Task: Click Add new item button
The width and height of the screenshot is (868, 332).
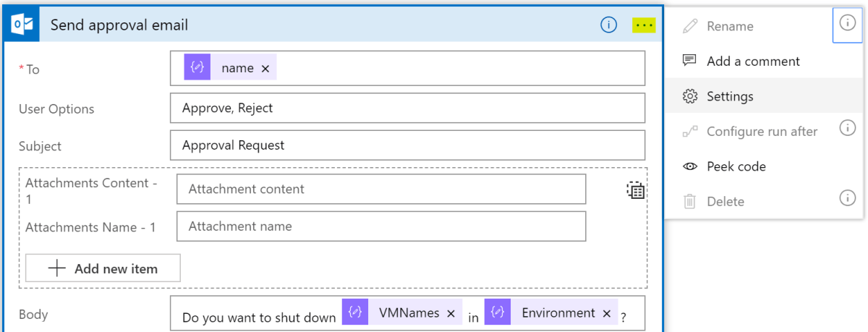Action: [x=103, y=268]
